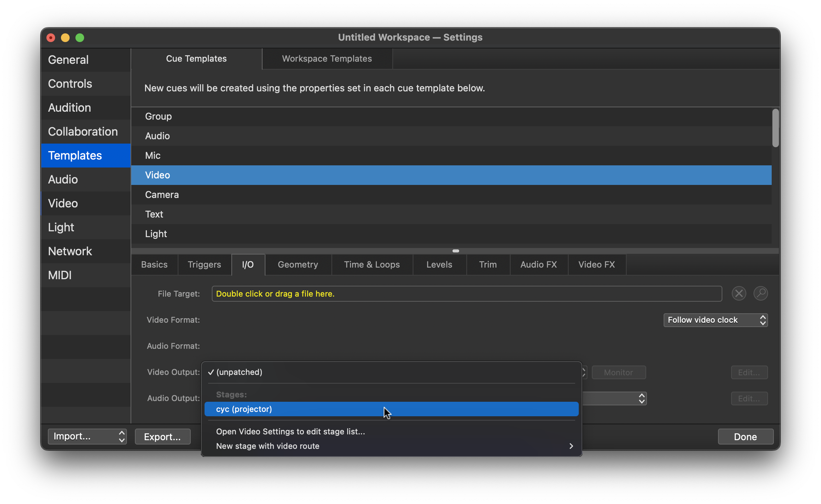Click the Export button
821x504 pixels.
coord(162,437)
